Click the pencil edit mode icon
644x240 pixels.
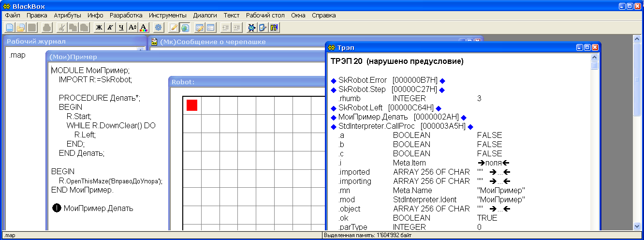pos(174,28)
